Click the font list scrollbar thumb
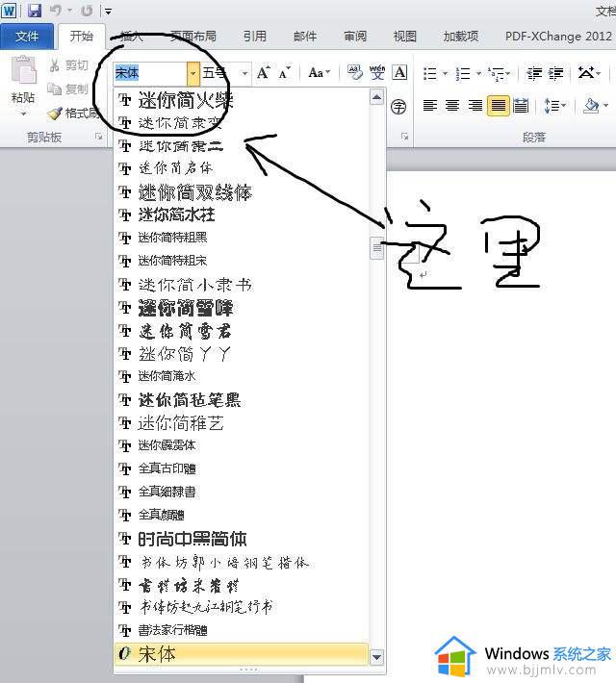Image resolution: width=616 pixels, height=683 pixels. tap(377, 248)
